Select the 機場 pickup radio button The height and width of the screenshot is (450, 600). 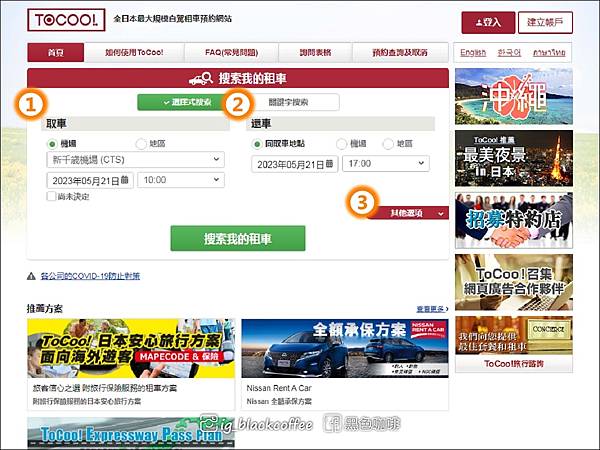(x=52, y=144)
